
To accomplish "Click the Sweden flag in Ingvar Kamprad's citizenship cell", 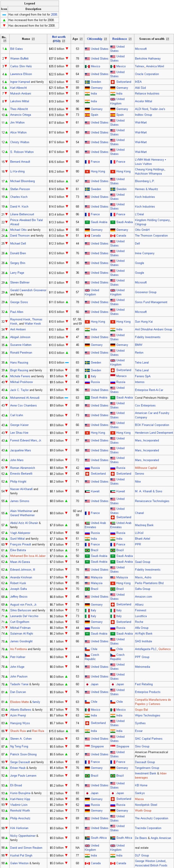I will (x=87, y=82).
